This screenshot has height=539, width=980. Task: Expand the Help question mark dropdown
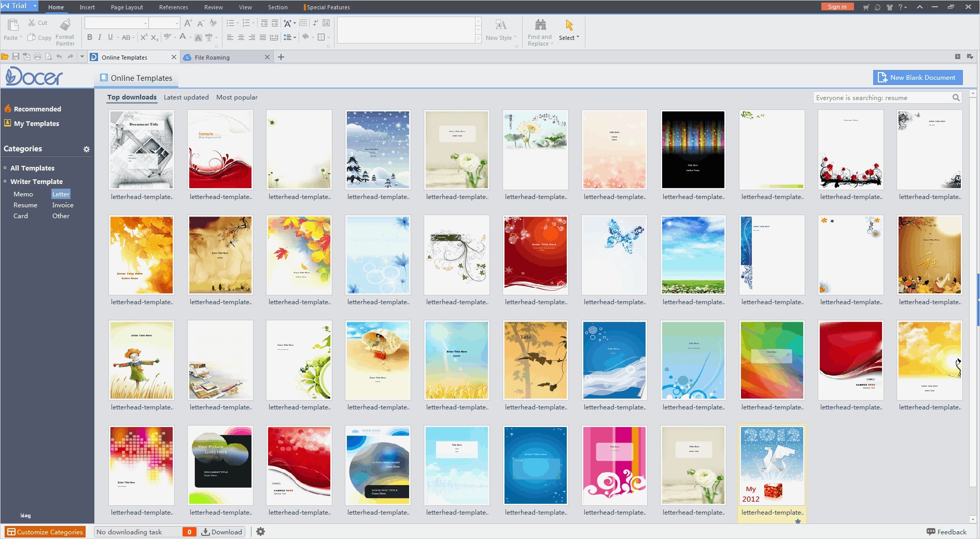(x=902, y=7)
